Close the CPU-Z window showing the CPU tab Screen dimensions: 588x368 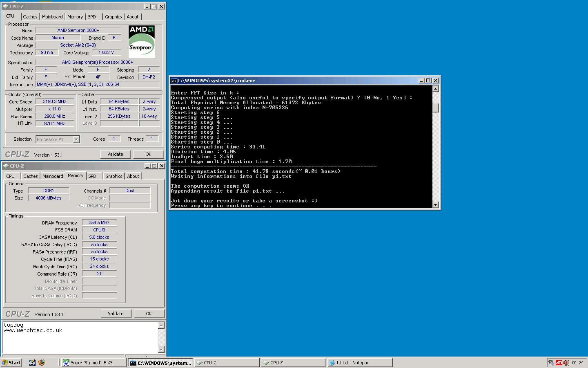click(x=161, y=7)
